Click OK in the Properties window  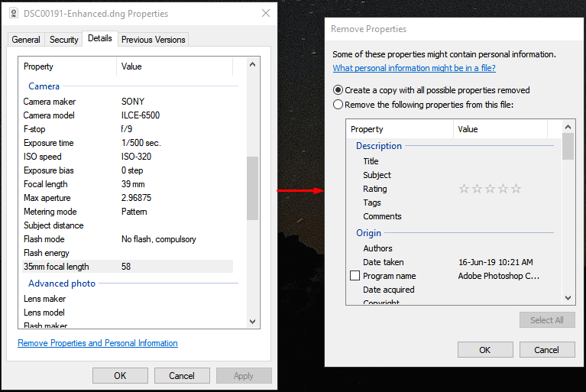point(120,375)
